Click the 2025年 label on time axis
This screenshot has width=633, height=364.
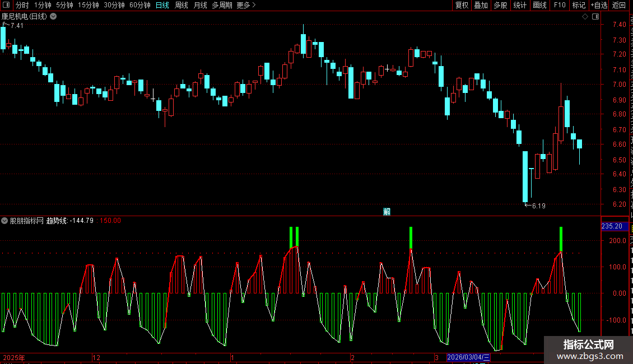point(14,357)
